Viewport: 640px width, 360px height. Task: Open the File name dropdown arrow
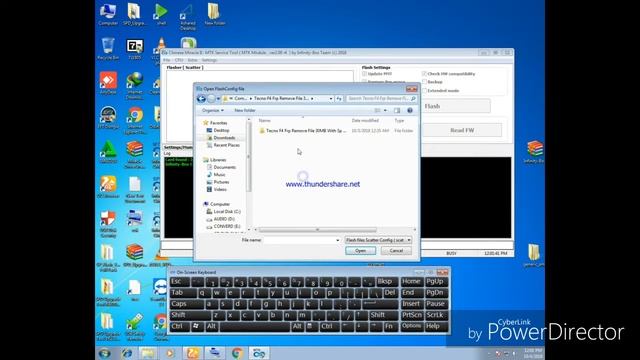point(338,240)
